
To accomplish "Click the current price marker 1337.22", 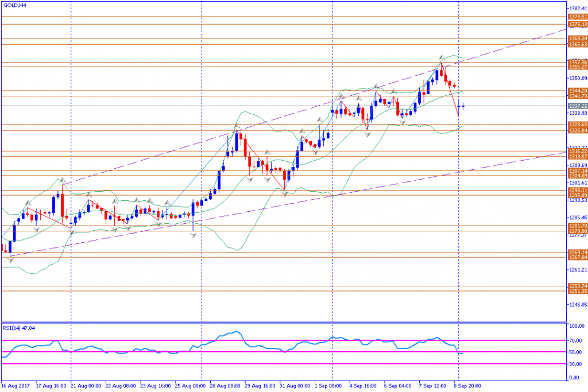I will click(x=578, y=106).
